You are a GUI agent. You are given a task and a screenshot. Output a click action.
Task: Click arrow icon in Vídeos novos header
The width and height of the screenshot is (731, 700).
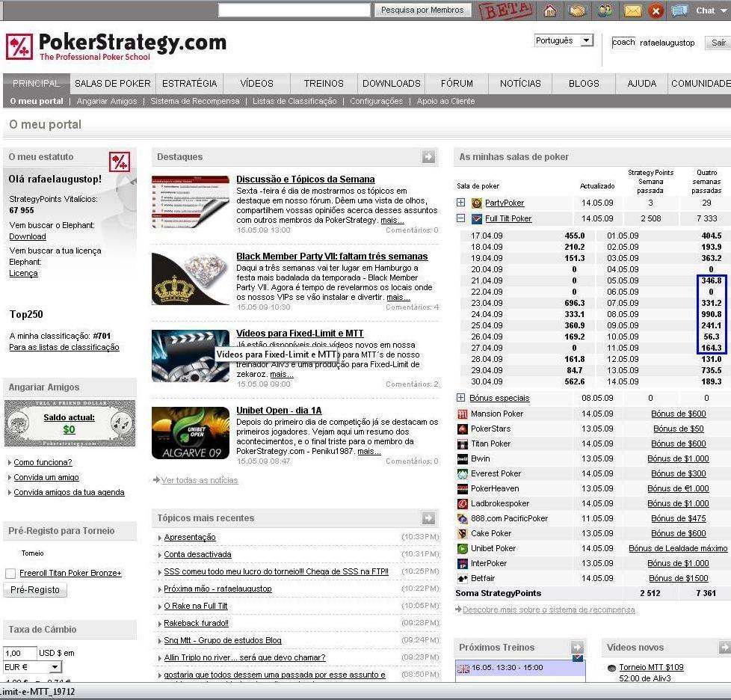[725, 648]
